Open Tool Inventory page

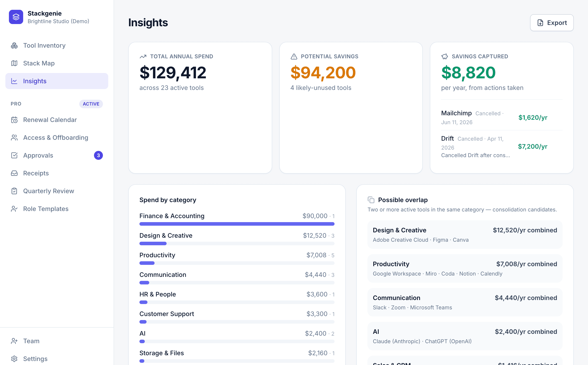click(57, 45)
